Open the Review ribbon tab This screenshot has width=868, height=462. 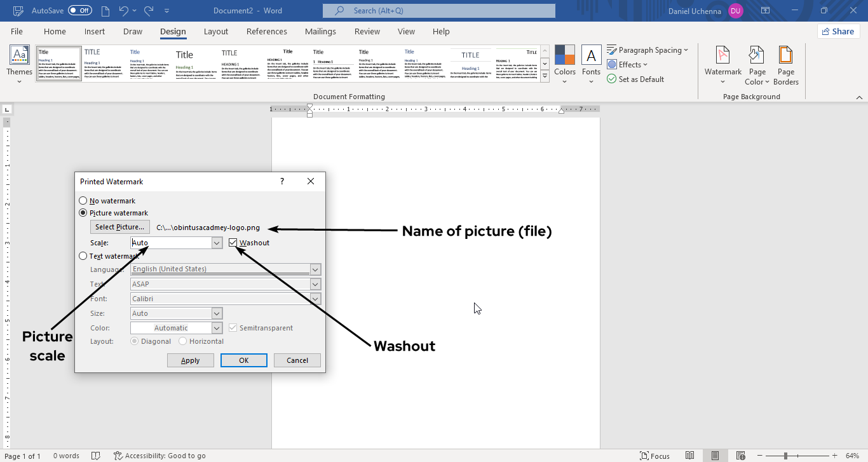(x=367, y=31)
